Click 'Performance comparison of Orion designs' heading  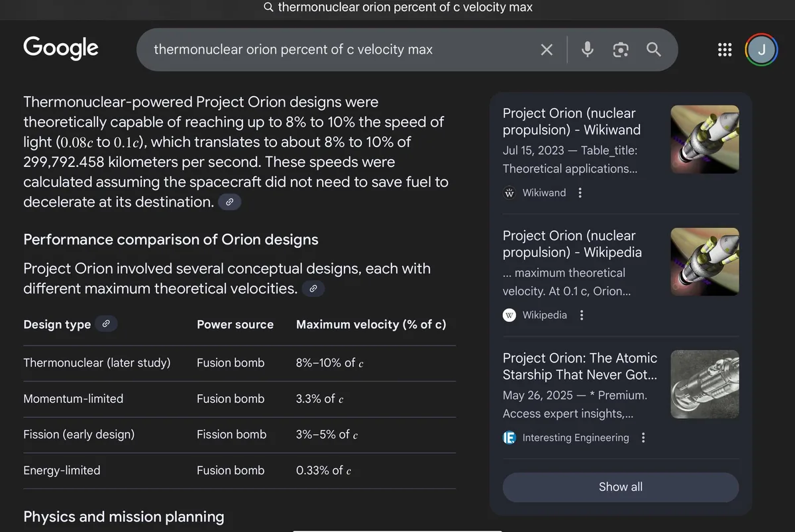(171, 240)
